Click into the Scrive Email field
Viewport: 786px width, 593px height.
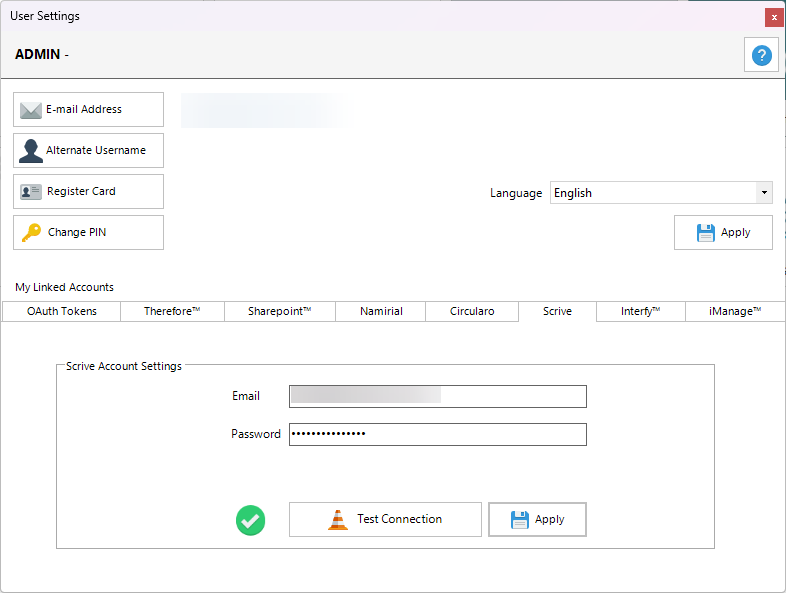[x=437, y=397]
